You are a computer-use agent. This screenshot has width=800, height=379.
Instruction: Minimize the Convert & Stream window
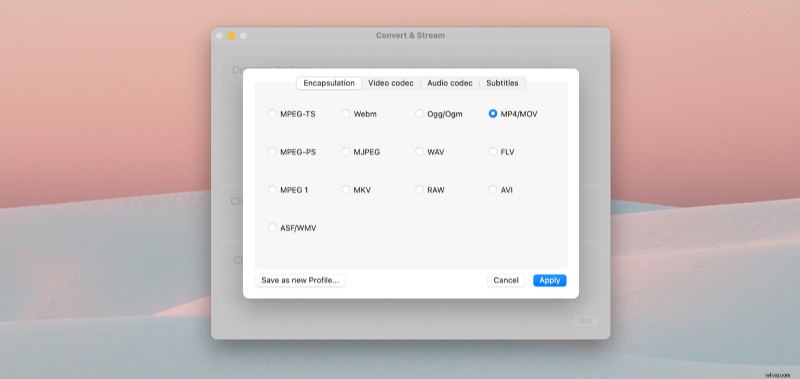coord(231,36)
